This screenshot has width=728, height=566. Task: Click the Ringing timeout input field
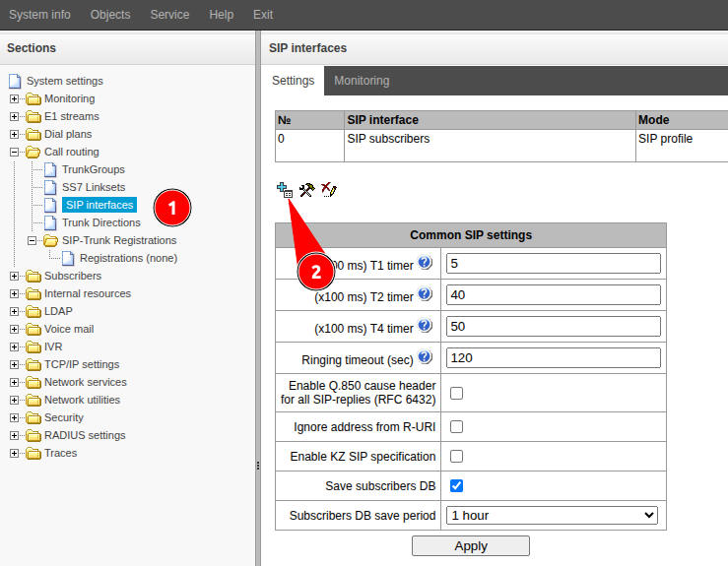[553, 357]
